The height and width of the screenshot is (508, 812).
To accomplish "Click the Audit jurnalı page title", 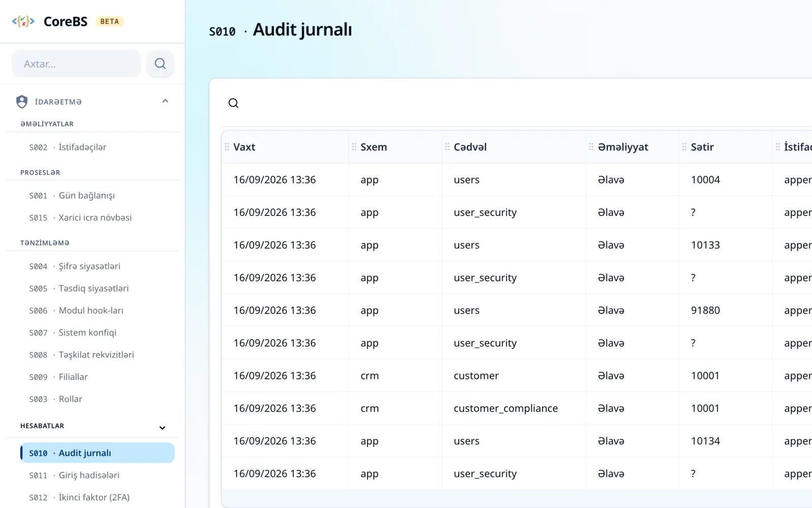I will point(302,29).
